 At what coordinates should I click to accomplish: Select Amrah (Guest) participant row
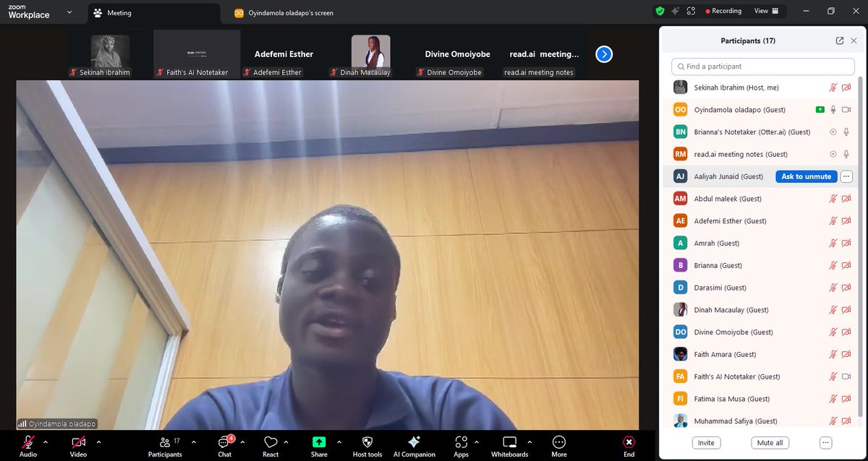tap(762, 243)
